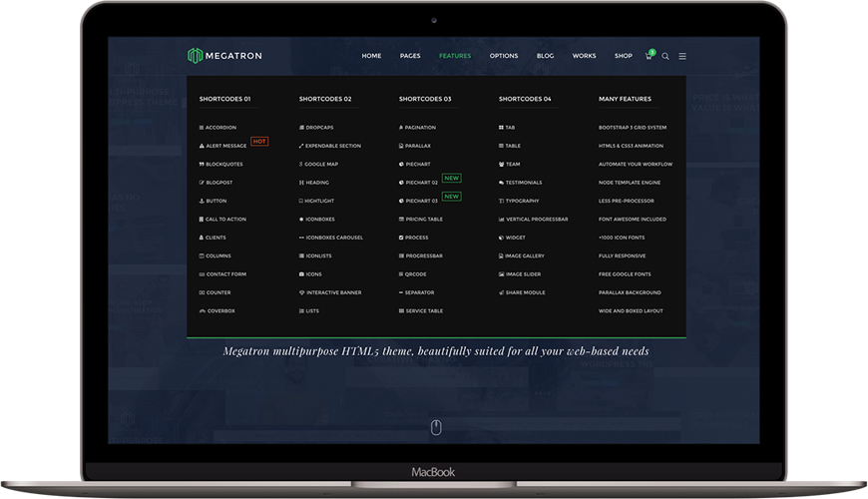The height and width of the screenshot is (499, 868).
Task: Open Piechart 02 marked New
Action: point(421,183)
